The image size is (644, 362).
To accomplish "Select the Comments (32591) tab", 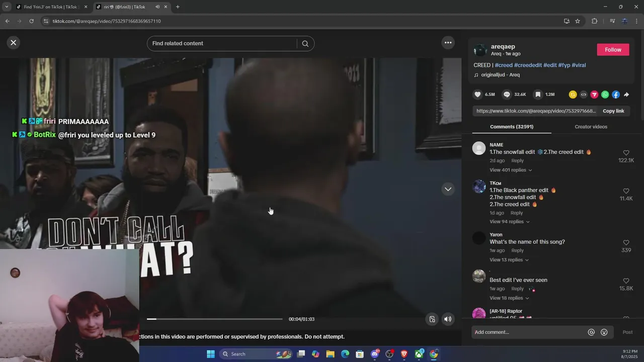I will [x=512, y=127].
